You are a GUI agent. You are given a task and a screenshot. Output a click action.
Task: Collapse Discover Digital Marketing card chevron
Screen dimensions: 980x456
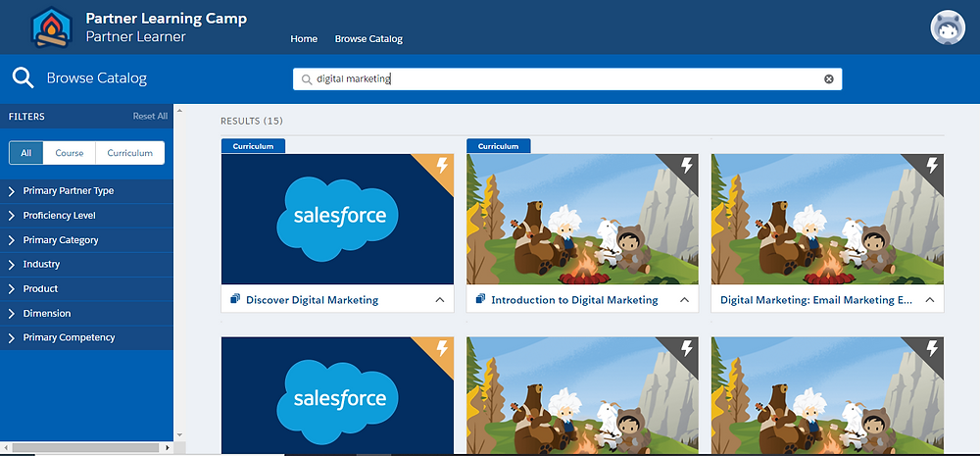(x=439, y=300)
